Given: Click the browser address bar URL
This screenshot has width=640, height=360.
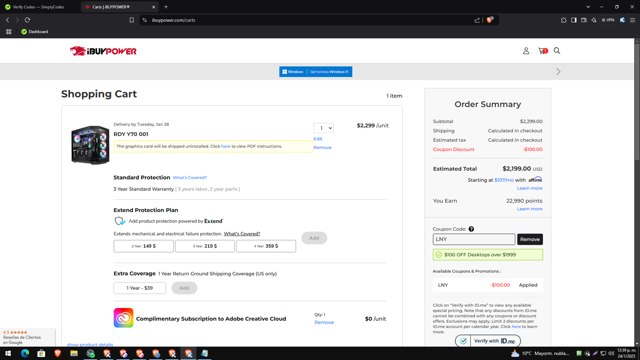Looking at the screenshot, I should (x=173, y=20).
